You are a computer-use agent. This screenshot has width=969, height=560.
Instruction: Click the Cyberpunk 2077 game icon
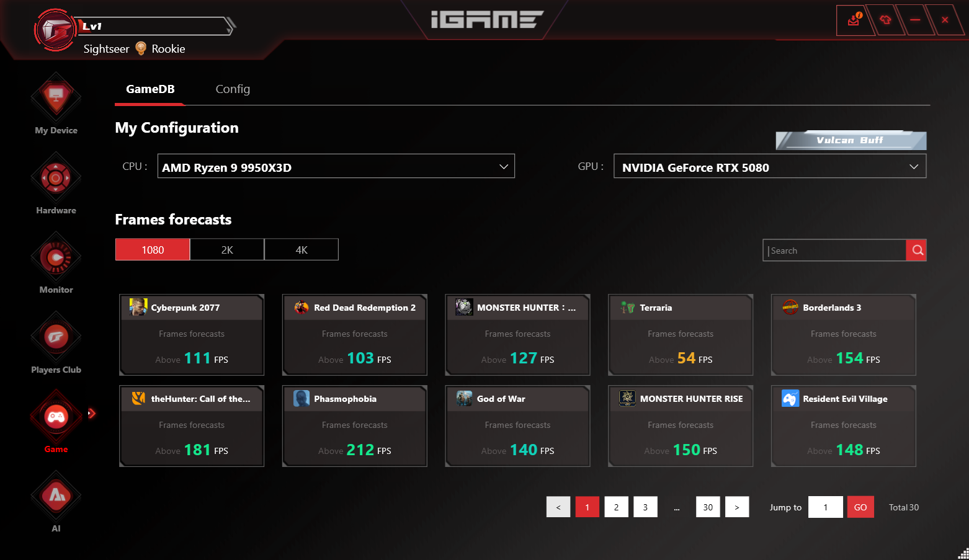pyautogui.click(x=138, y=307)
